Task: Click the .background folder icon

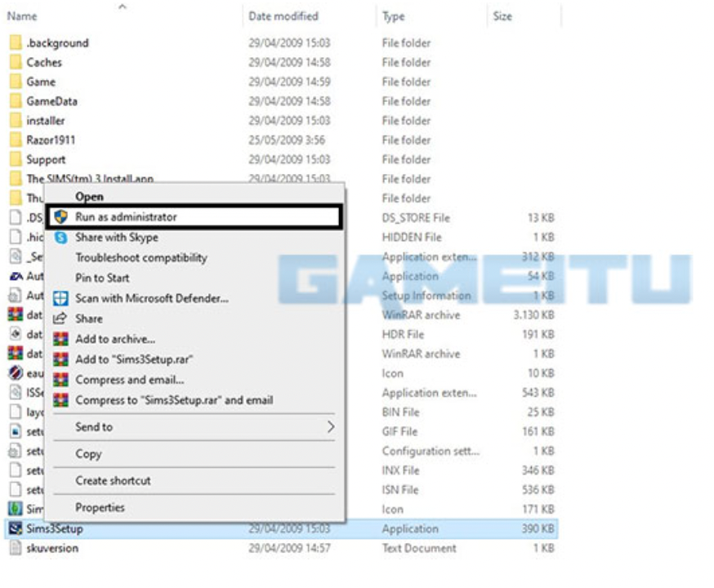Action: [16, 42]
